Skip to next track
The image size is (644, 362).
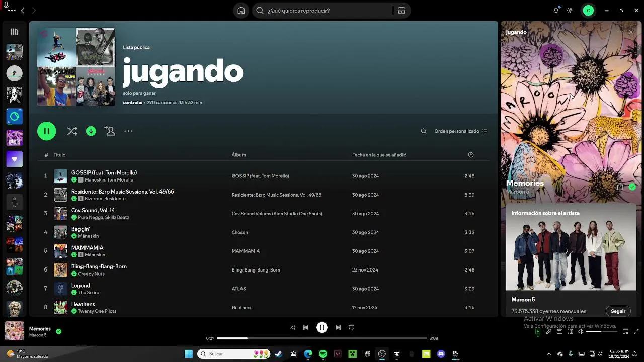[338, 327]
